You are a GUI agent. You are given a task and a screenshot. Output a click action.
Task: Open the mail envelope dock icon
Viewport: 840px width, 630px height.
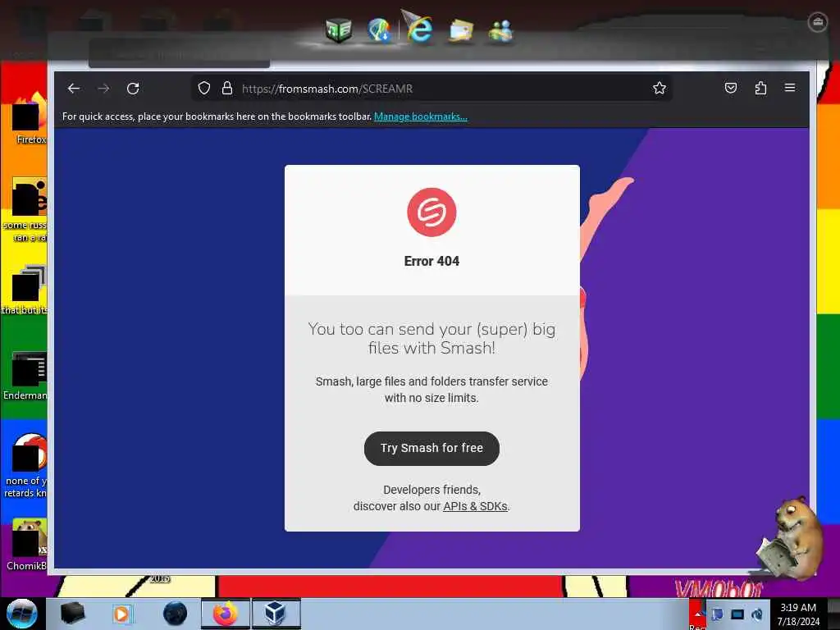point(461,30)
